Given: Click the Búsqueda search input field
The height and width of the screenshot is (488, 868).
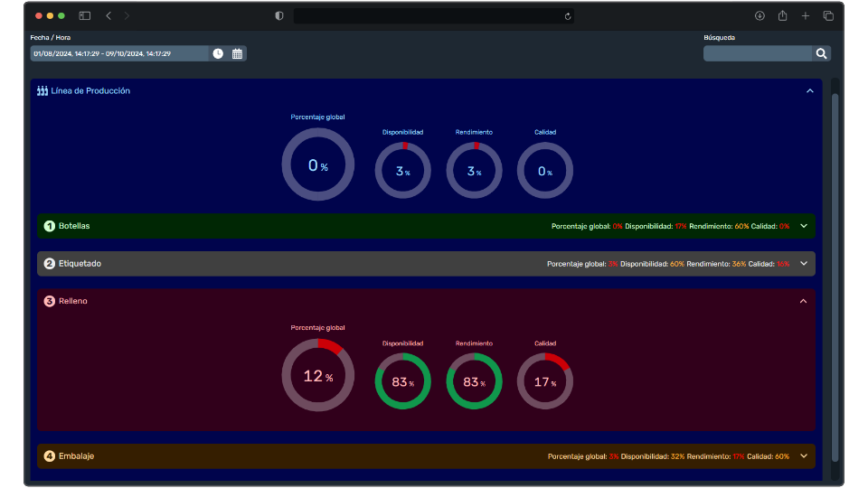Looking at the screenshot, I should tap(758, 54).
